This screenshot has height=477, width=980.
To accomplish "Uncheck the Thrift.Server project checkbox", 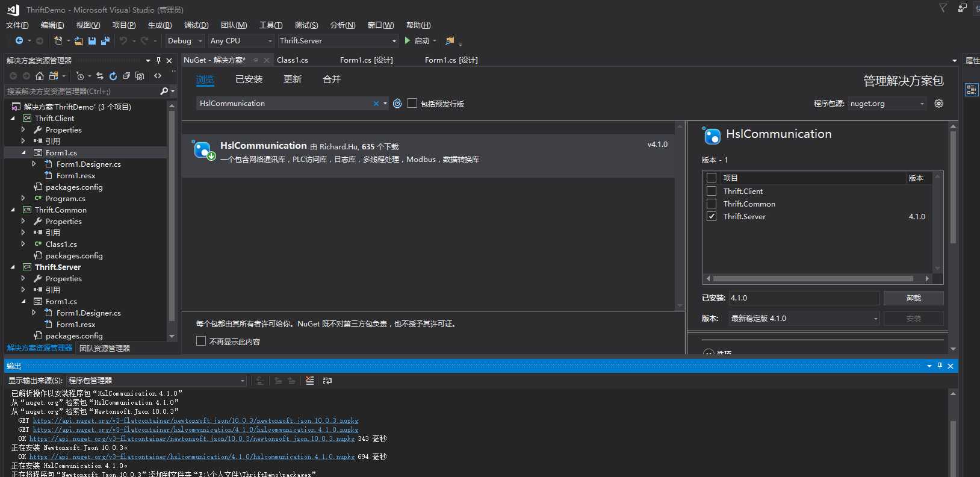I will click(712, 216).
